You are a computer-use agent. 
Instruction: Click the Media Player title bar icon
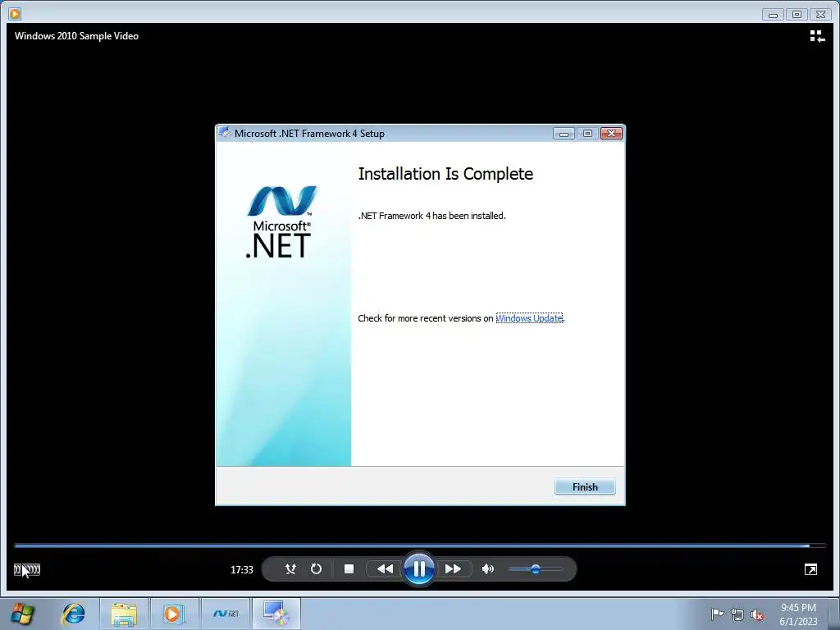coord(15,13)
